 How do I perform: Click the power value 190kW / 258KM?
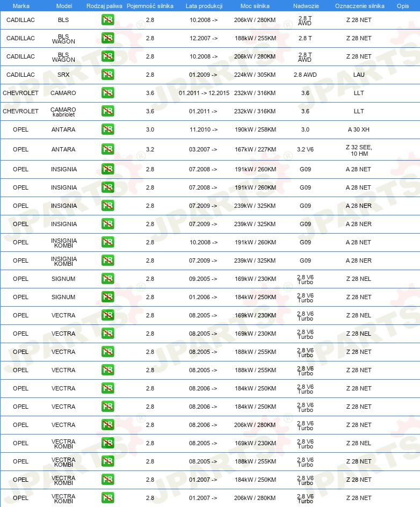pos(256,129)
